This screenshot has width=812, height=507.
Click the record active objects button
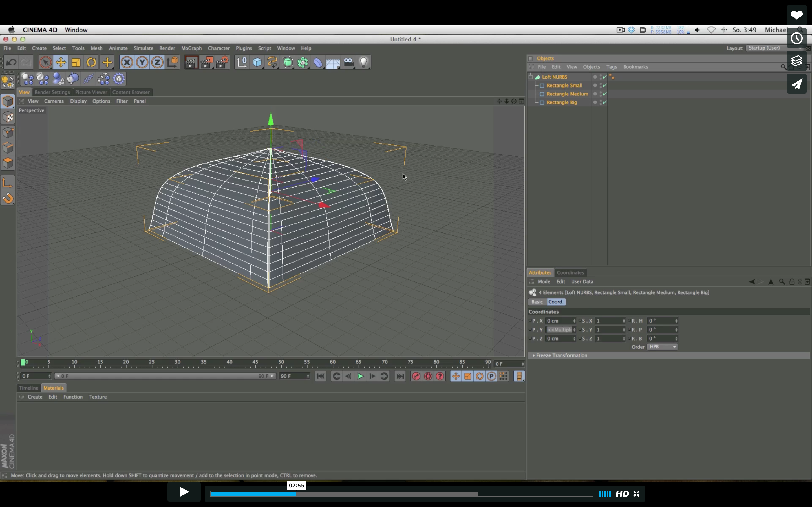pos(416,376)
